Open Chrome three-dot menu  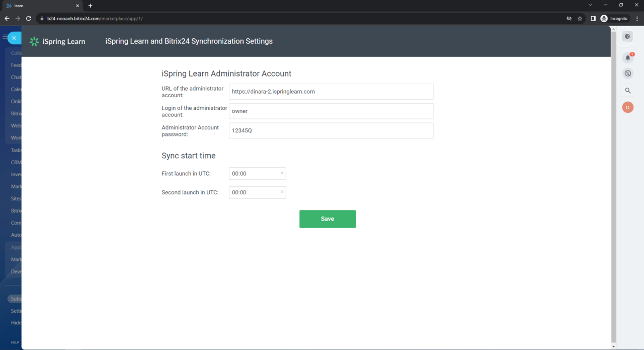[x=637, y=19]
